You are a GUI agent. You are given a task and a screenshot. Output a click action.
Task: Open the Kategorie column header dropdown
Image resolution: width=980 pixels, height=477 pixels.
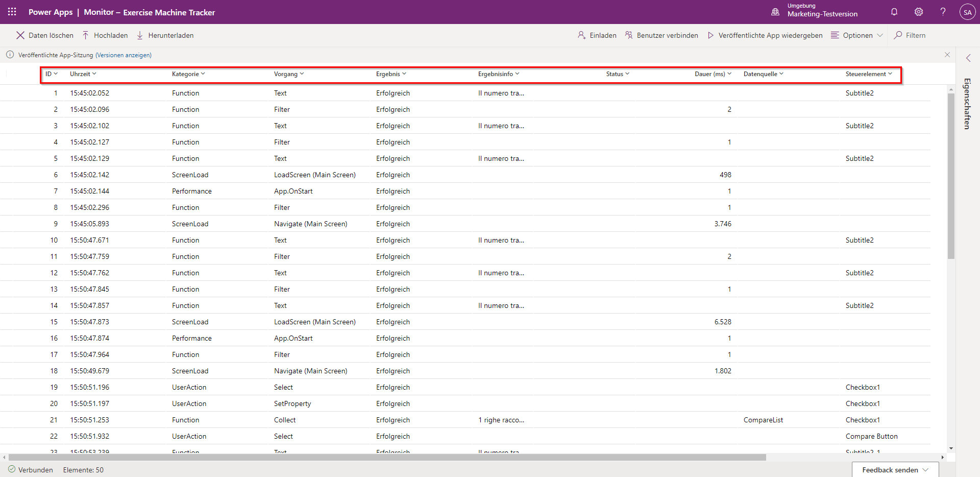coord(188,74)
